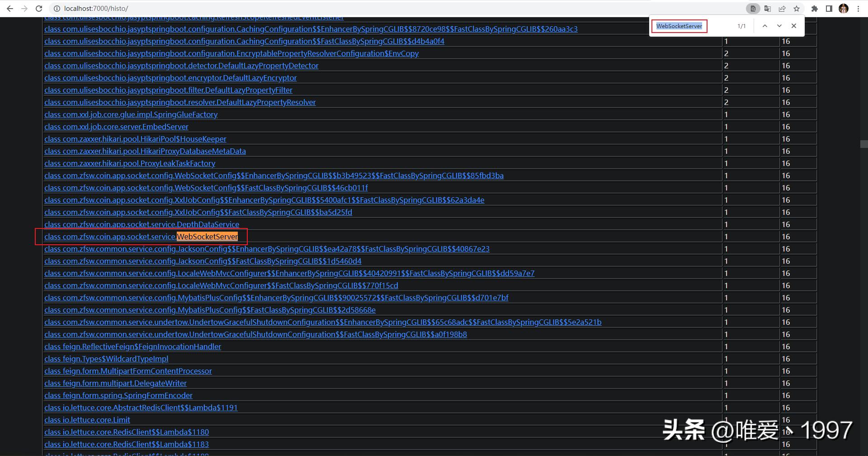Open the io.lettuce.core.Limit class link
Image resolution: width=868 pixels, height=456 pixels.
pos(87,420)
